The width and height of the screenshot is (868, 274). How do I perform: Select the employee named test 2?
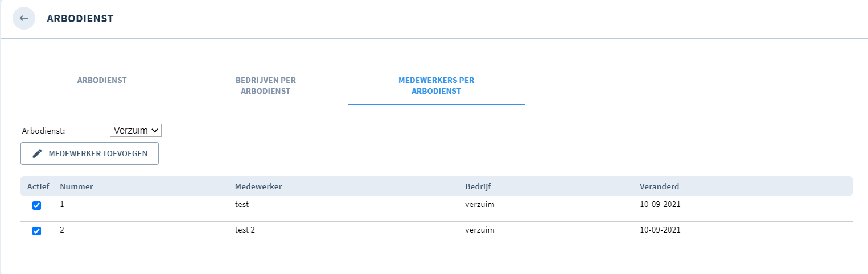point(245,230)
